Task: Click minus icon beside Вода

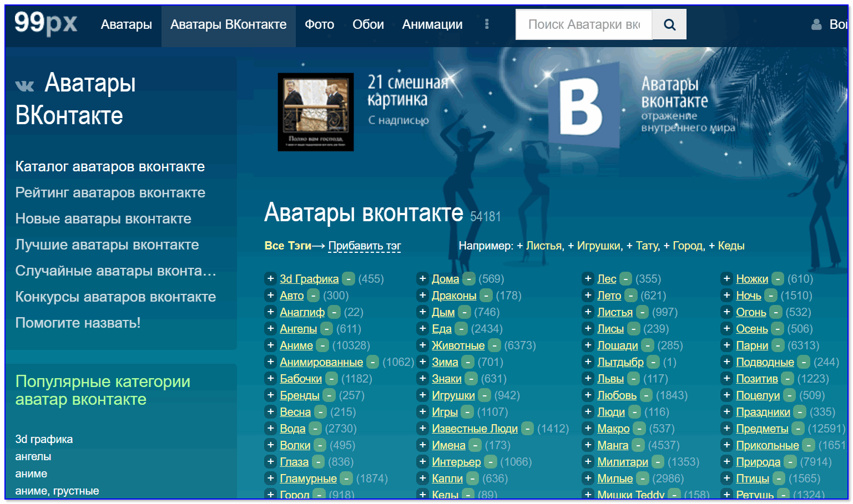Action: coord(315,429)
